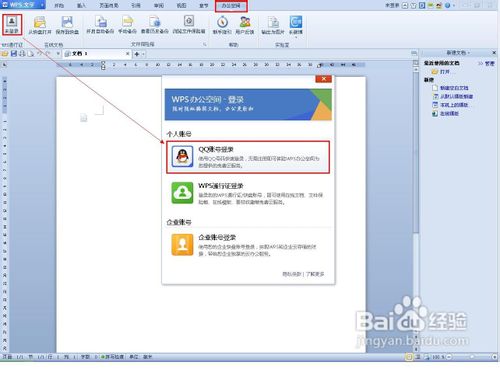
Task: Open the 页面布局 ribbon tab
Action: click(109, 6)
